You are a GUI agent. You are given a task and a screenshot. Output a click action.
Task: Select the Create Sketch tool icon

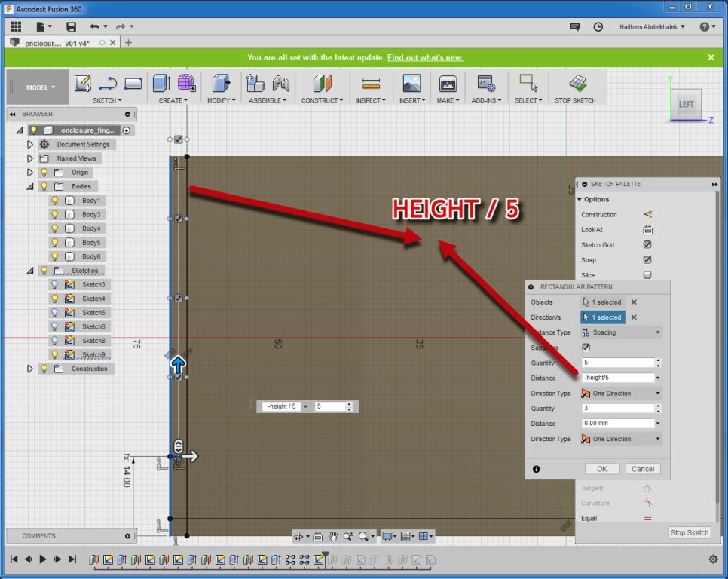click(83, 84)
